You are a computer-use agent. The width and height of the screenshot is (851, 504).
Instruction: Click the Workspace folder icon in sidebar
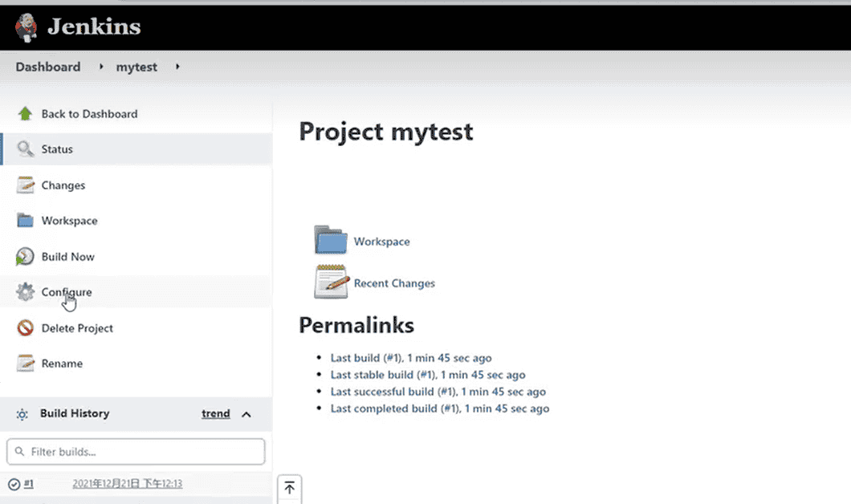point(26,221)
